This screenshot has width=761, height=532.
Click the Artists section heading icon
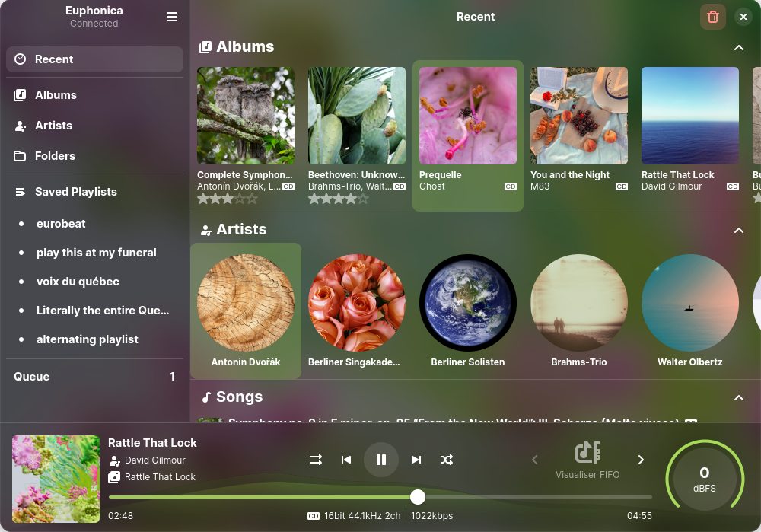click(x=206, y=230)
